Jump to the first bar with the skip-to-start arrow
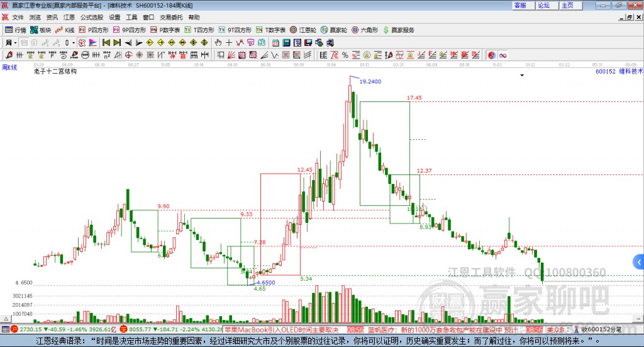Screen dimensions: 644x347 tap(106, 43)
